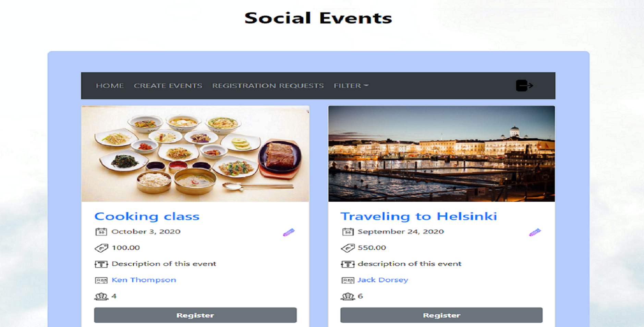This screenshot has height=327, width=644.
Task: Click the description icon on Helsinki card
Action: pyautogui.click(x=348, y=264)
